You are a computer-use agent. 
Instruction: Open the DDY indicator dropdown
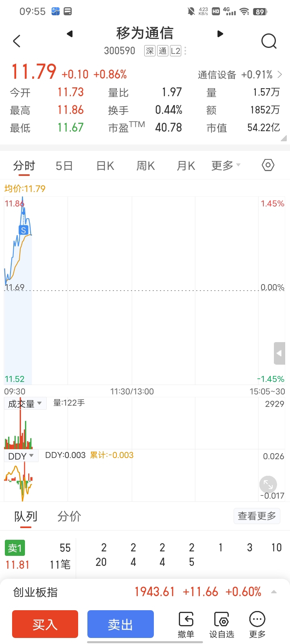click(21, 456)
